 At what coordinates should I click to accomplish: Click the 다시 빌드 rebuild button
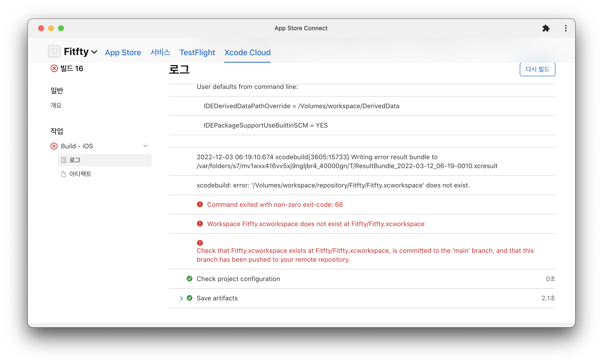(537, 69)
